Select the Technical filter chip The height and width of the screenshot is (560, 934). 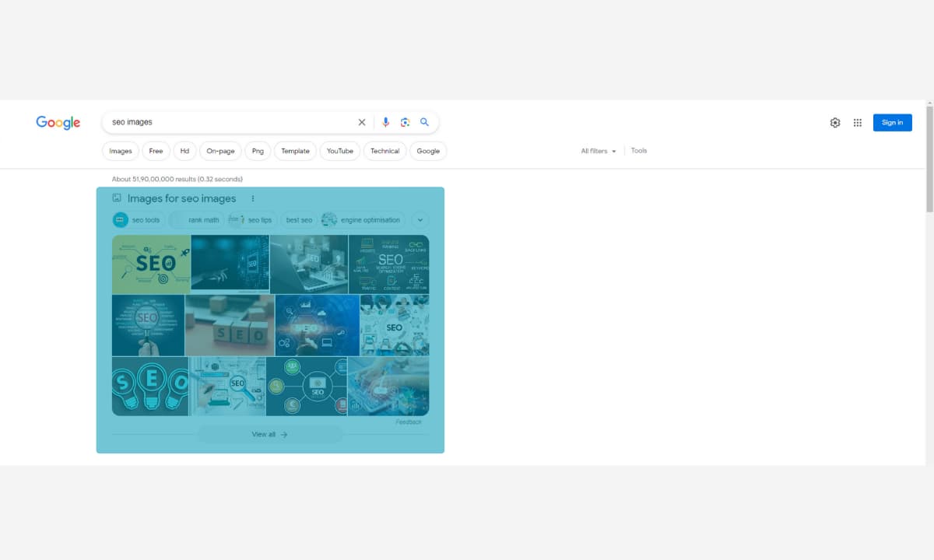pyautogui.click(x=384, y=151)
